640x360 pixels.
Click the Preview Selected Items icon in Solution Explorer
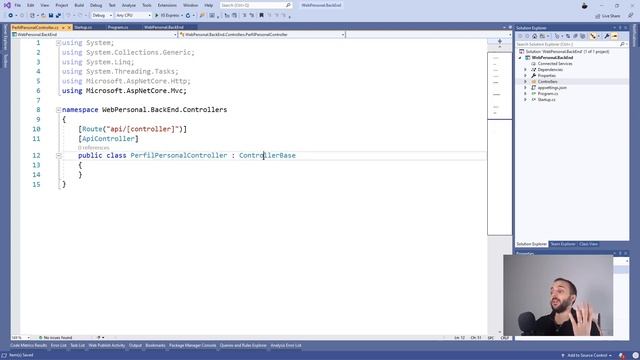[614, 36]
